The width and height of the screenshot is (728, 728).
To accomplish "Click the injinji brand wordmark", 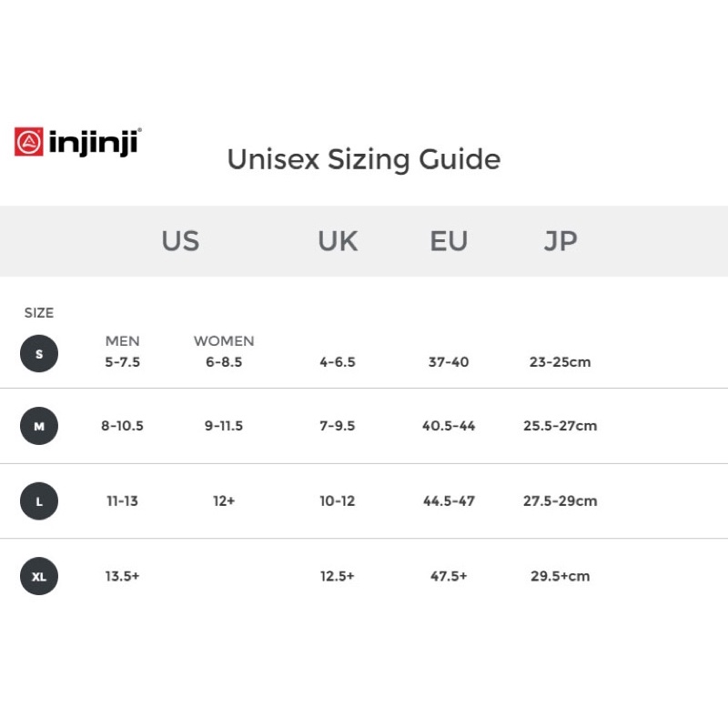I will pyautogui.click(x=95, y=142).
